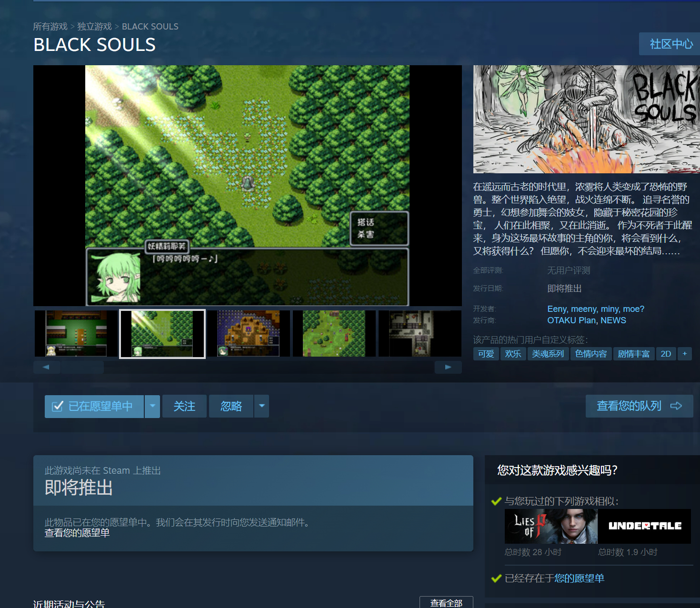The height and width of the screenshot is (608, 700).
Task: Click 查看全部 announcements button
Action: point(446,603)
